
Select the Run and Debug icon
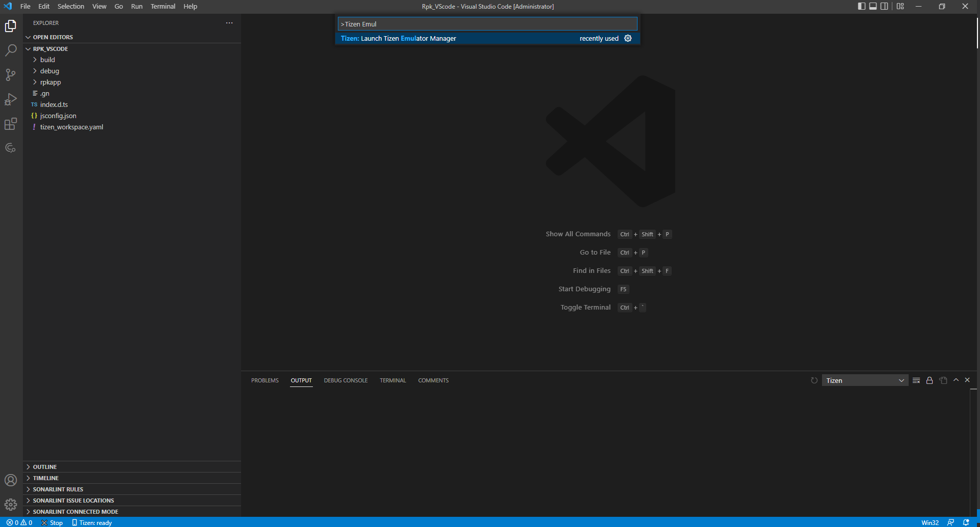coord(11,99)
